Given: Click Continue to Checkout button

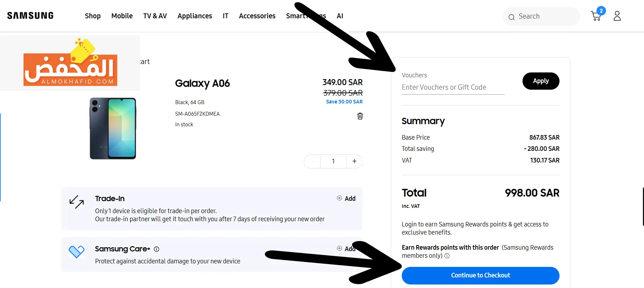Looking at the screenshot, I should 480,275.
